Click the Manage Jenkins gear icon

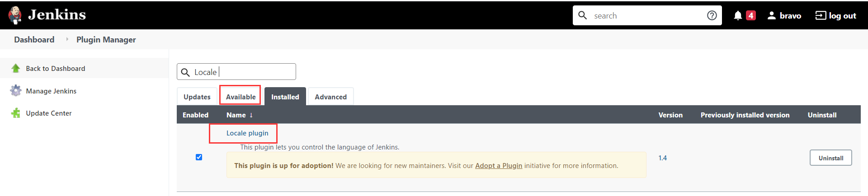[x=16, y=91]
